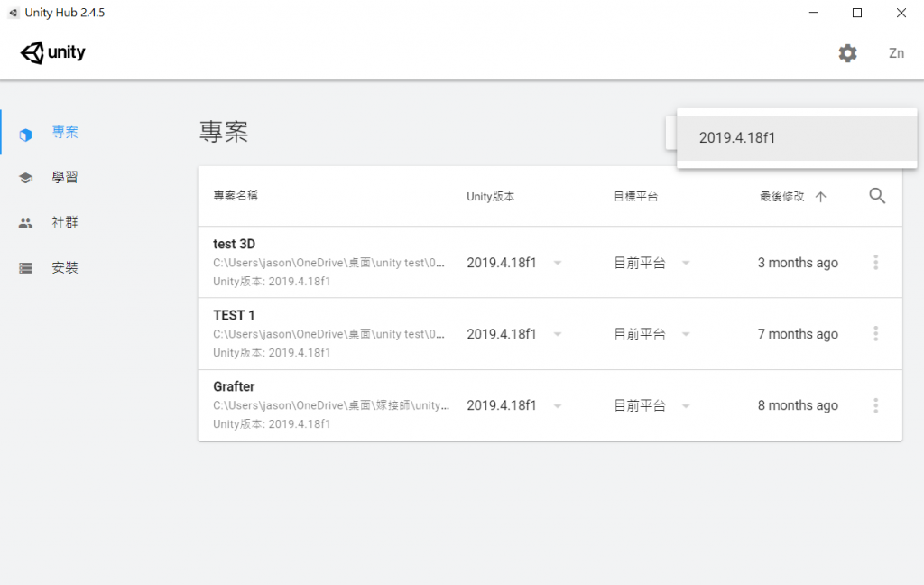The width and height of the screenshot is (924, 585).
Task: Expand target platform dropdown for TEST 1
Action: point(686,334)
